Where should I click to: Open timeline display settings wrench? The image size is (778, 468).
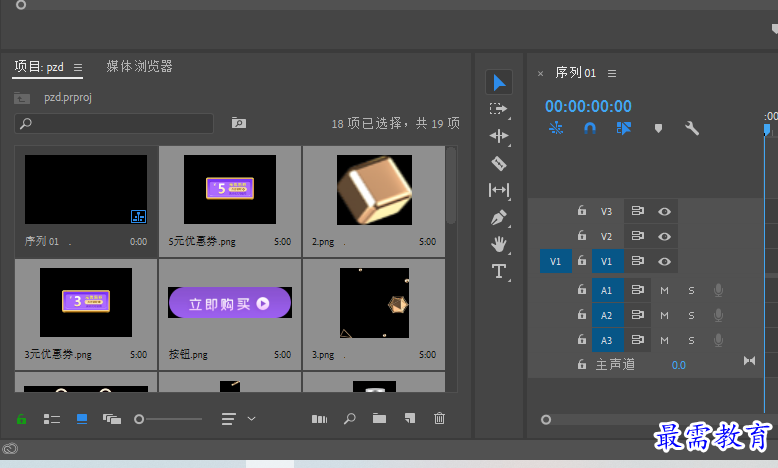692,129
